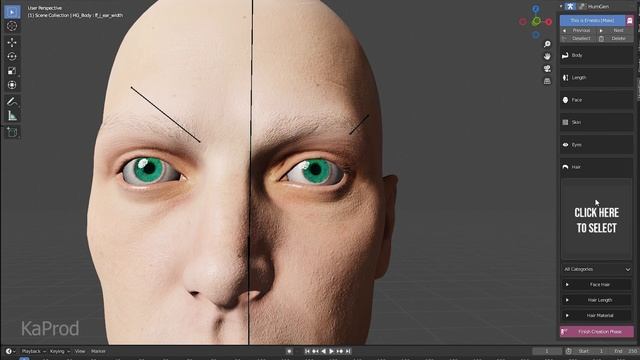Click the Delete trash icon
The height and width of the screenshot is (360, 640).
point(601,38)
